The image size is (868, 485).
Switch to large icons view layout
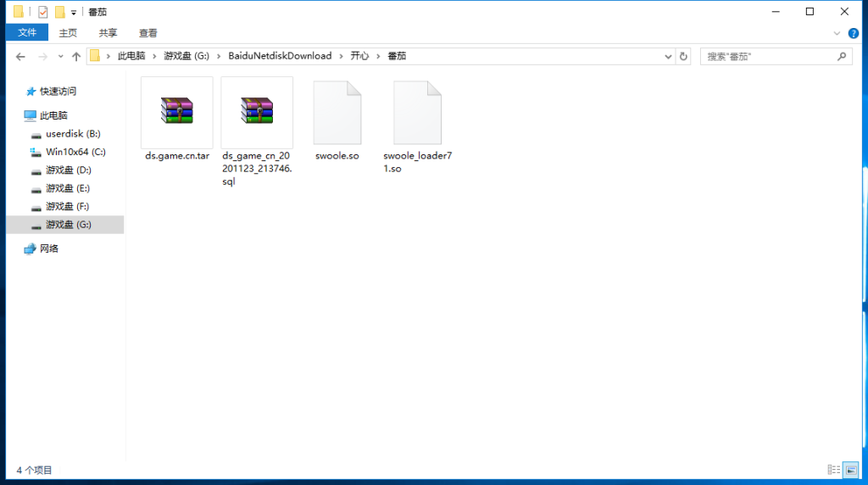point(851,470)
